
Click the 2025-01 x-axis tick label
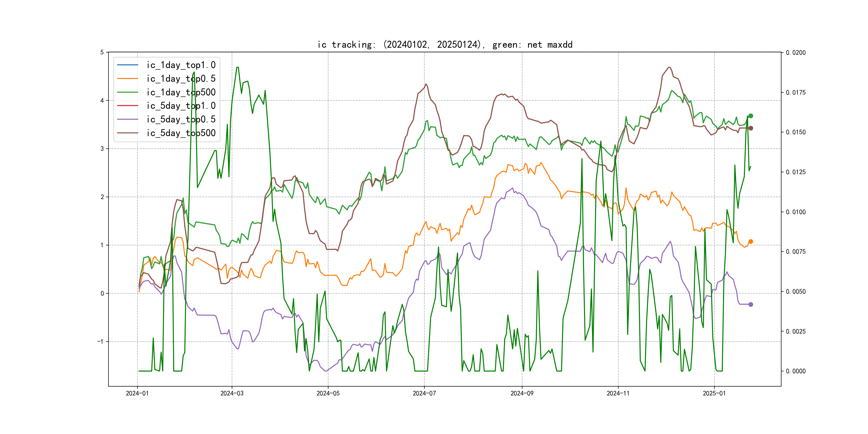coord(714,393)
